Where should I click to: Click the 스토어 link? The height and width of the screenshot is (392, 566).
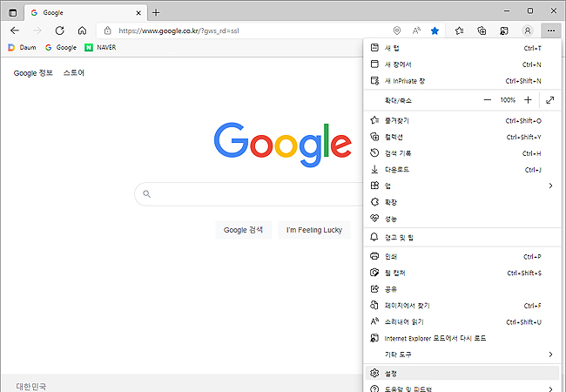(x=74, y=73)
